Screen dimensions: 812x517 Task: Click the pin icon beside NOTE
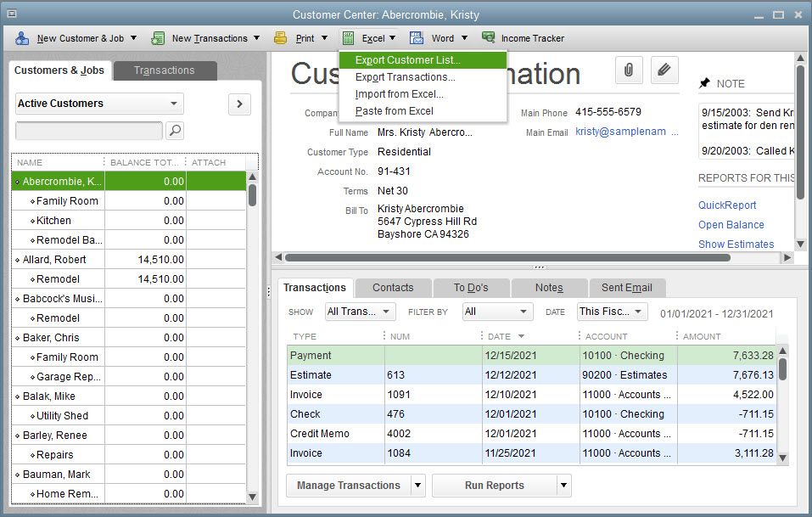pos(704,83)
